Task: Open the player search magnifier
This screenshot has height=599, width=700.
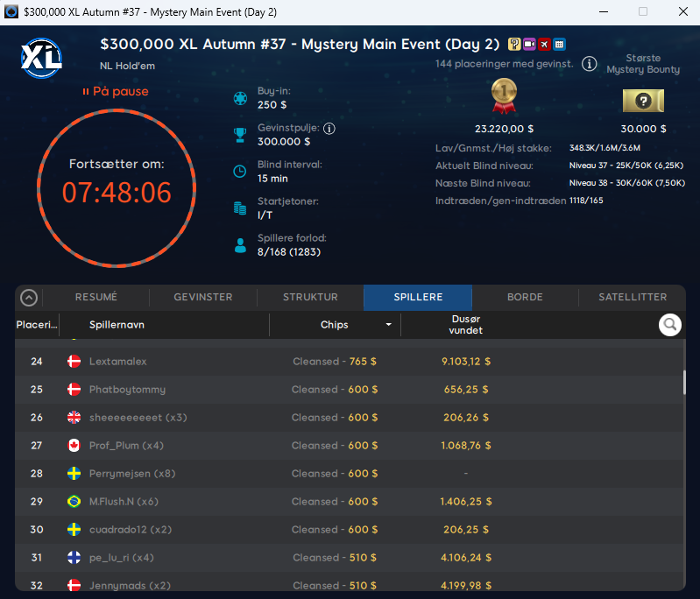Action: pyautogui.click(x=669, y=325)
